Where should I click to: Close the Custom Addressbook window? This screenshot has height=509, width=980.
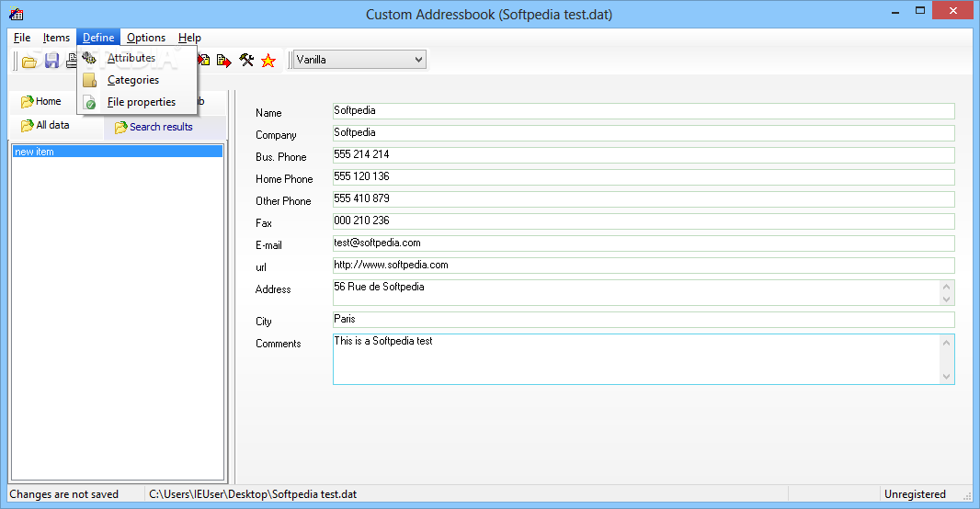point(952,11)
